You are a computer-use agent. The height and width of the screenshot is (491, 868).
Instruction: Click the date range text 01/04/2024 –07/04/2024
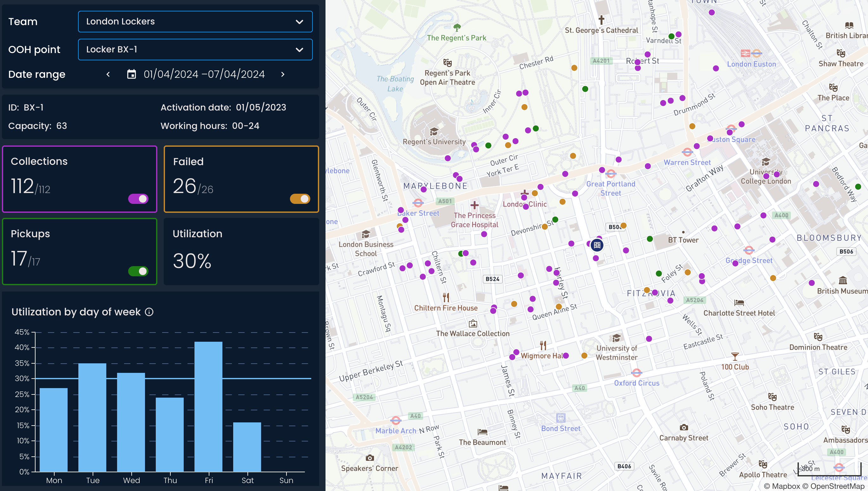point(204,74)
